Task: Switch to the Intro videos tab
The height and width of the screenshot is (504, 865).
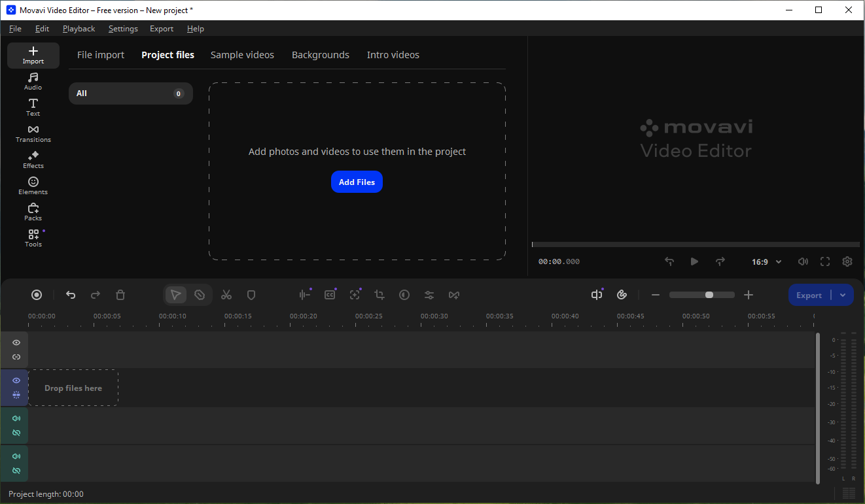Action: [x=393, y=55]
